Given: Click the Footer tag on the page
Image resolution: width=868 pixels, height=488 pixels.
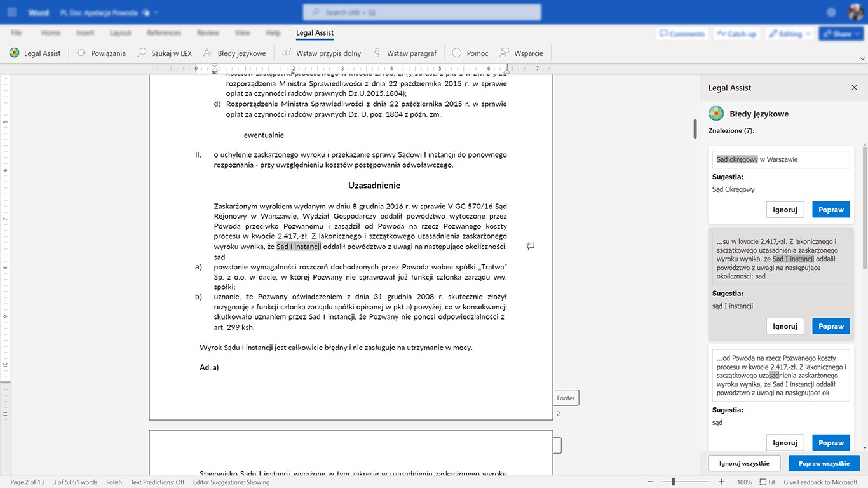Looking at the screenshot, I should (566, 398).
